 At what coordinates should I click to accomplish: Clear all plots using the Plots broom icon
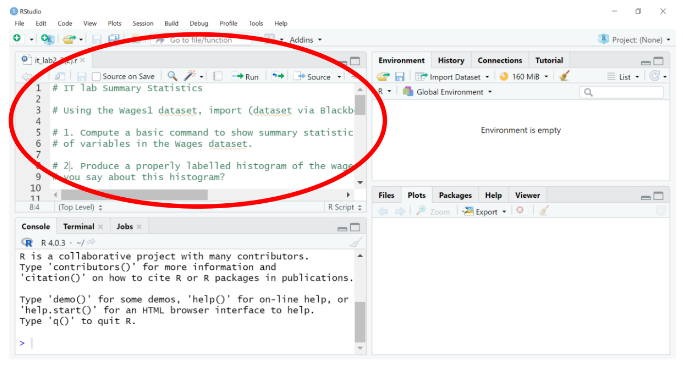(544, 211)
